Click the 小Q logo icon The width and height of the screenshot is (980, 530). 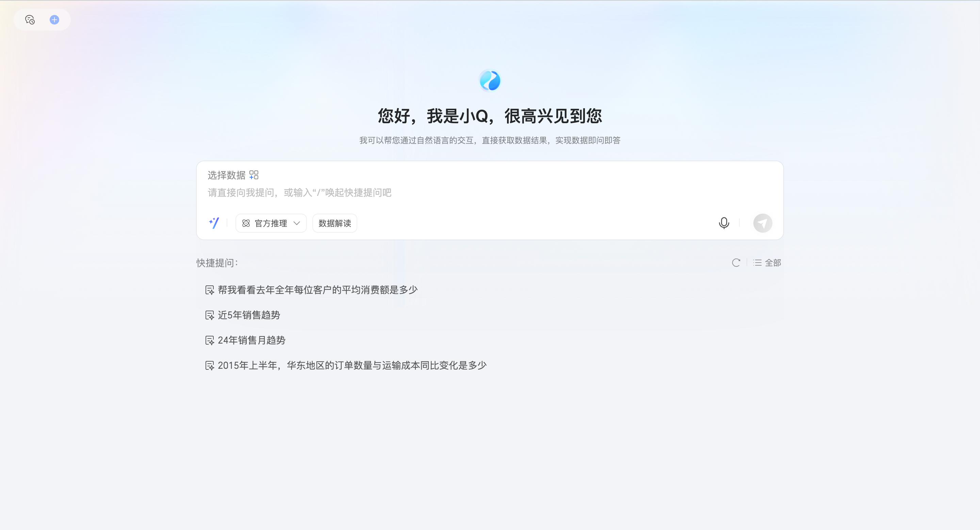[x=490, y=81]
